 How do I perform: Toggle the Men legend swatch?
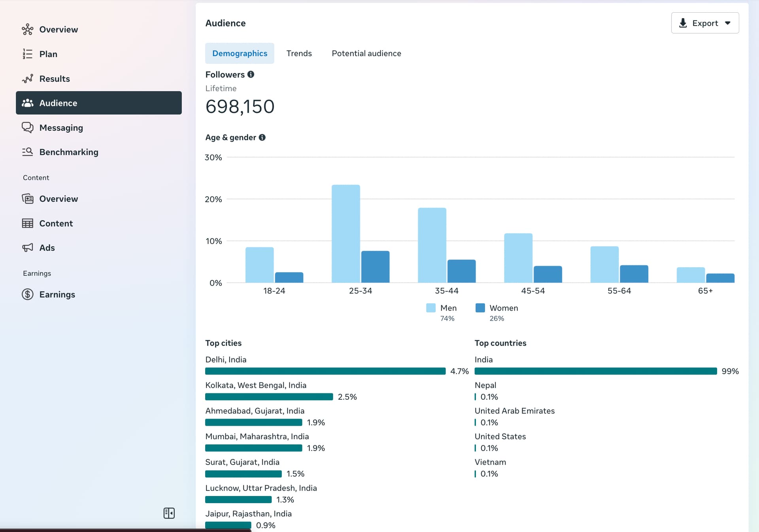(430, 308)
